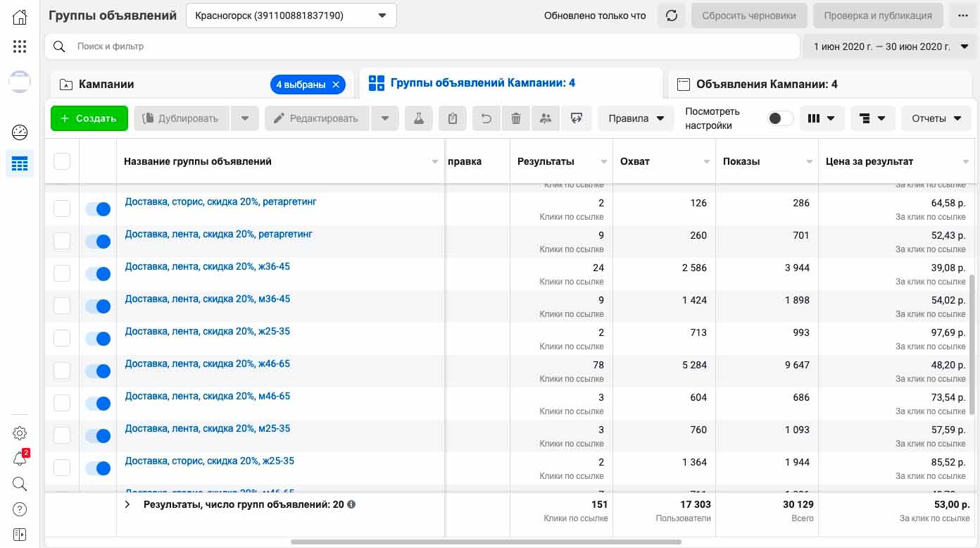The height and width of the screenshot is (548, 980).
Task: Open the three-dot more options menu
Action: coord(962,15)
